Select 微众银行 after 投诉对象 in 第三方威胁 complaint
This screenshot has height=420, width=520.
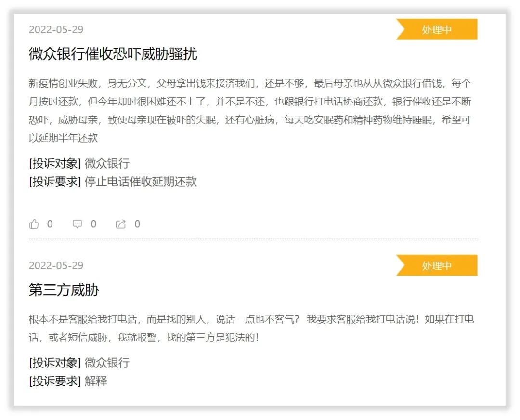(107, 363)
